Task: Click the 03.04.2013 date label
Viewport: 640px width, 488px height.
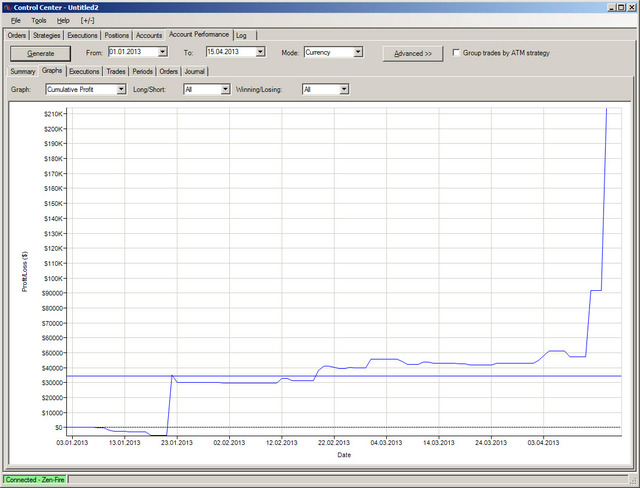Action: [543, 443]
